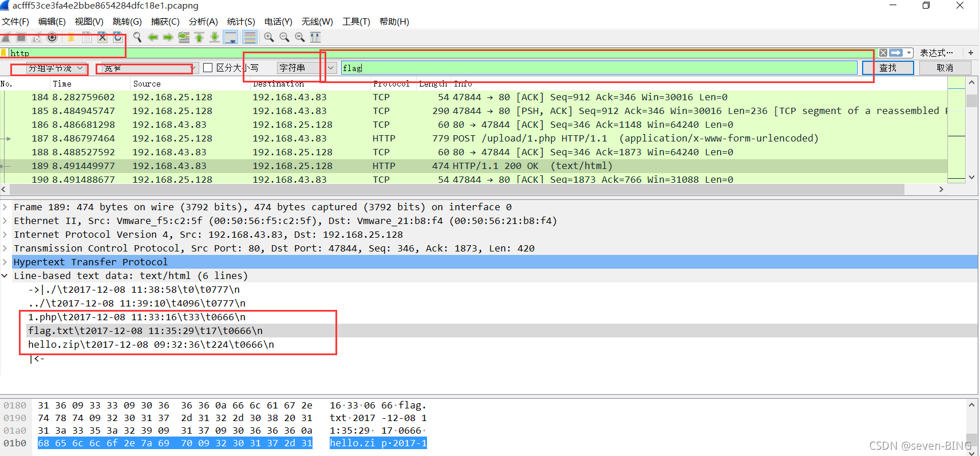Click the packet list horizontal scrollbar
Viewport: 980px width, 456px height.
click(x=457, y=190)
